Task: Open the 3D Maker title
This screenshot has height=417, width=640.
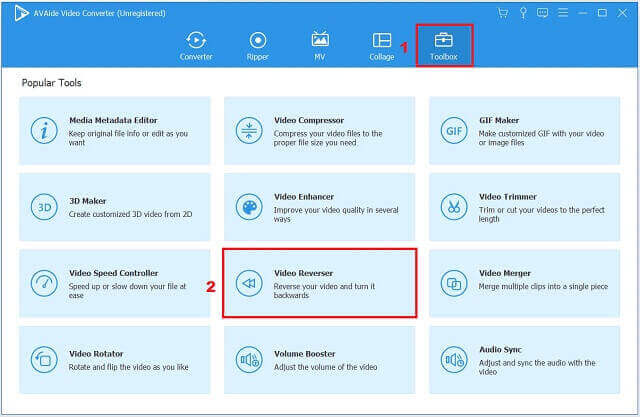Action: (87, 201)
